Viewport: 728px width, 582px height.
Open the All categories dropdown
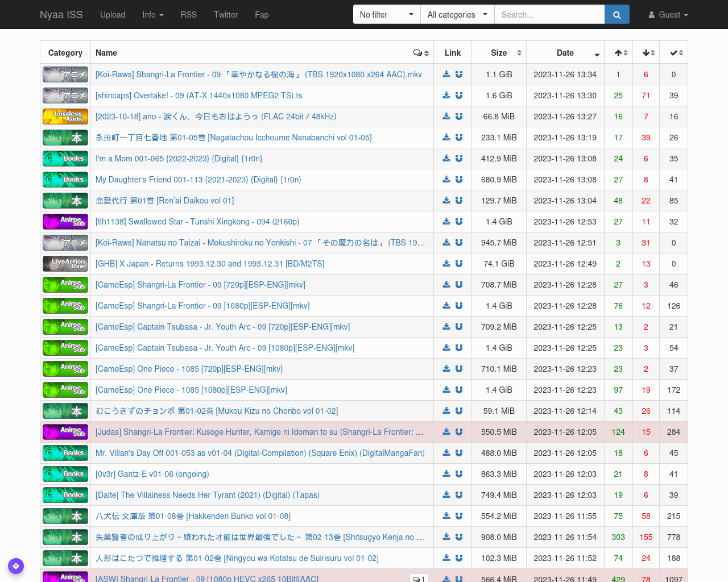coord(457,15)
